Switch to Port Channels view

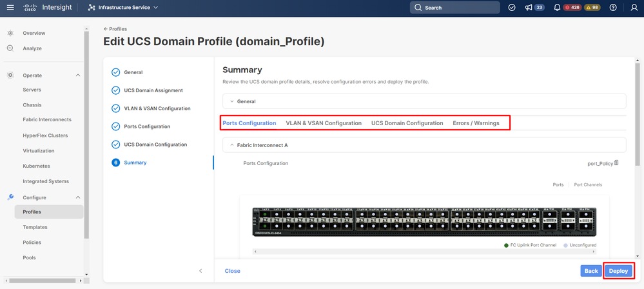tap(588, 184)
